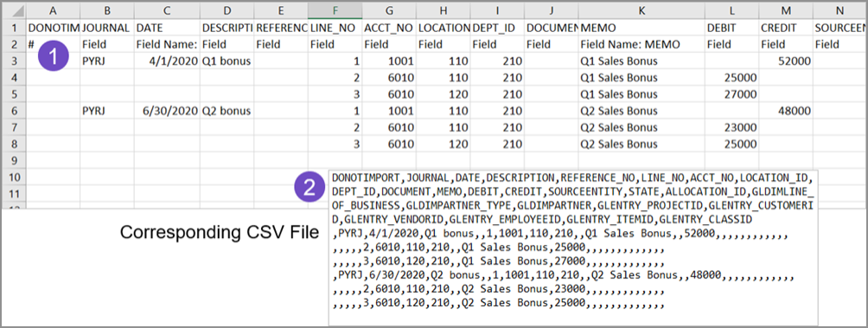Select the credit cell showing 48000

(786, 110)
